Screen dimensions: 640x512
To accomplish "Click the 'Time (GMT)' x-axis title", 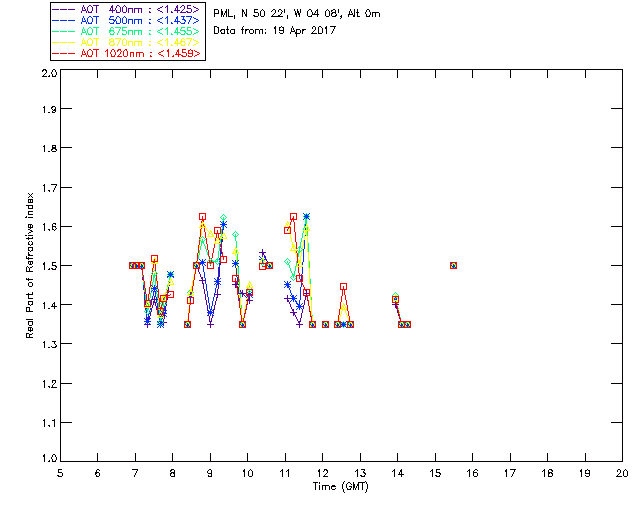I will pyautogui.click(x=340, y=487).
